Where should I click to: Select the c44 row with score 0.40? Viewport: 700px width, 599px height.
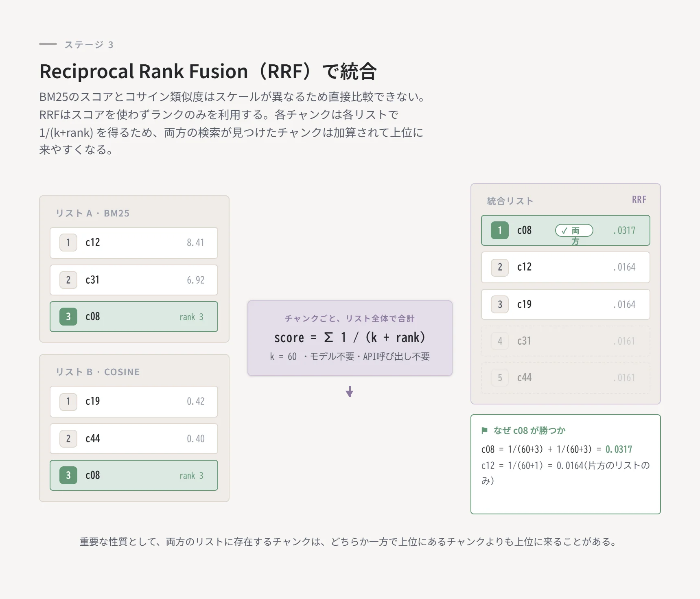pyautogui.click(x=134, y=439)
